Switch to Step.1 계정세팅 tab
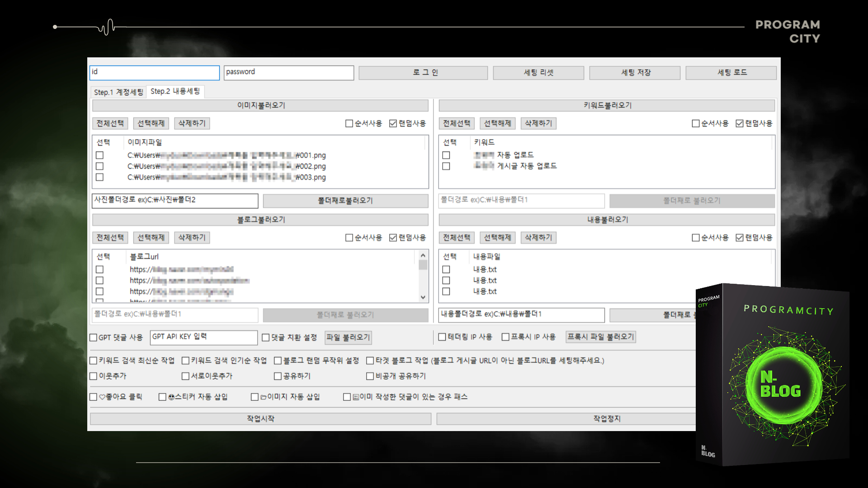 (x=118, y=92)
